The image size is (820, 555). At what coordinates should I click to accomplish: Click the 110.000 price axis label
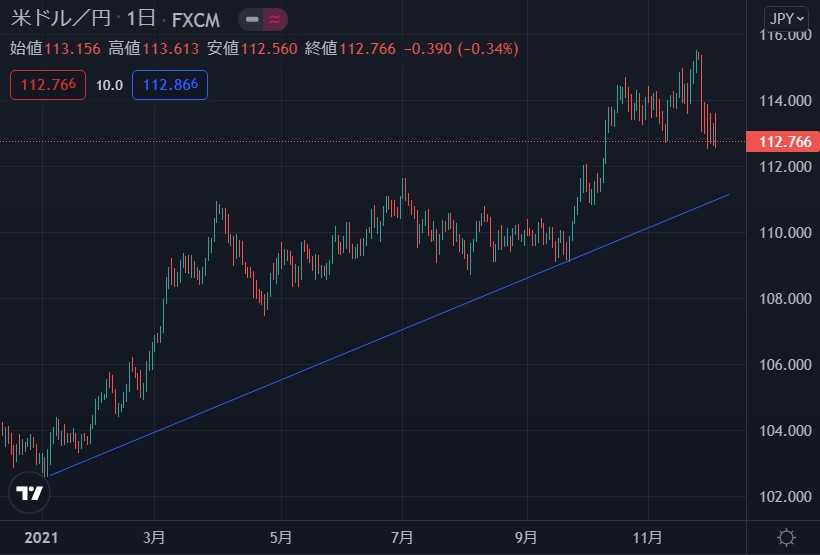point(785,233)
